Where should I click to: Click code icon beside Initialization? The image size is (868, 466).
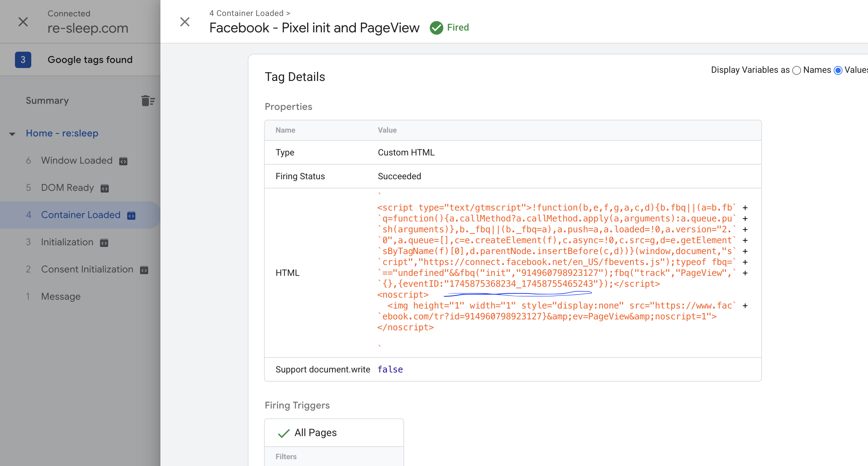click(104, 243)
